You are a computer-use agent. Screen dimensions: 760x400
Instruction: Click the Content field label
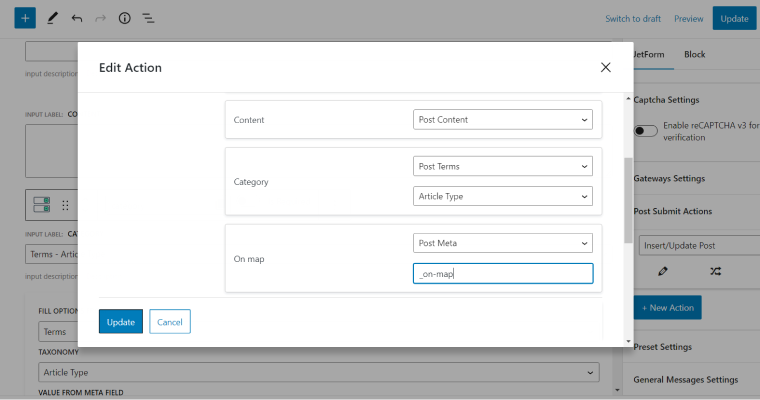[249, 120]
